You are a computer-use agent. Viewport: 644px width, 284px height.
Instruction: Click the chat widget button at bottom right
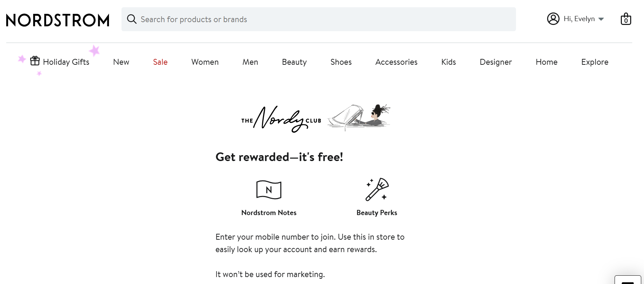coord(627,280)
